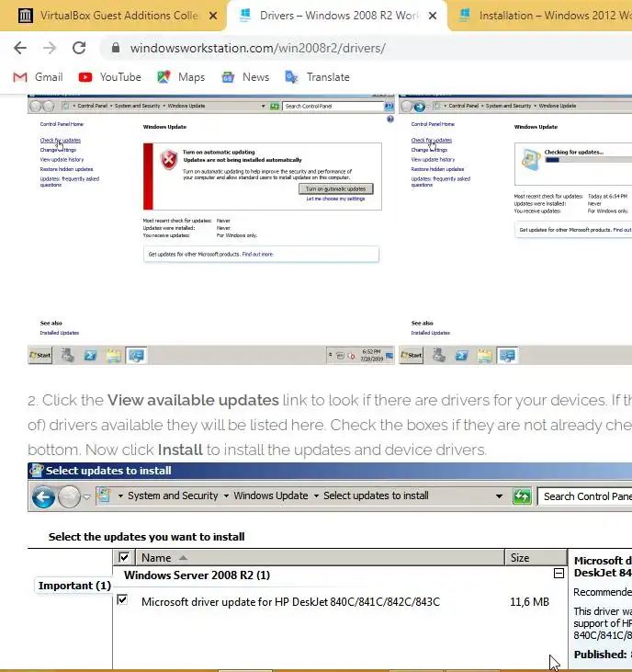Sort by Name column header
This screenshot has width=632, height=672.
point(321,558)
